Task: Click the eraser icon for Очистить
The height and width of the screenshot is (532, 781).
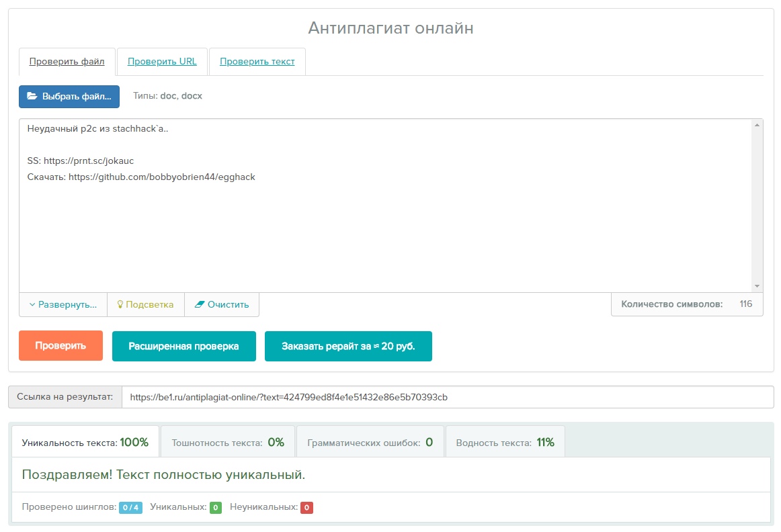Action: tap(199, 304)
